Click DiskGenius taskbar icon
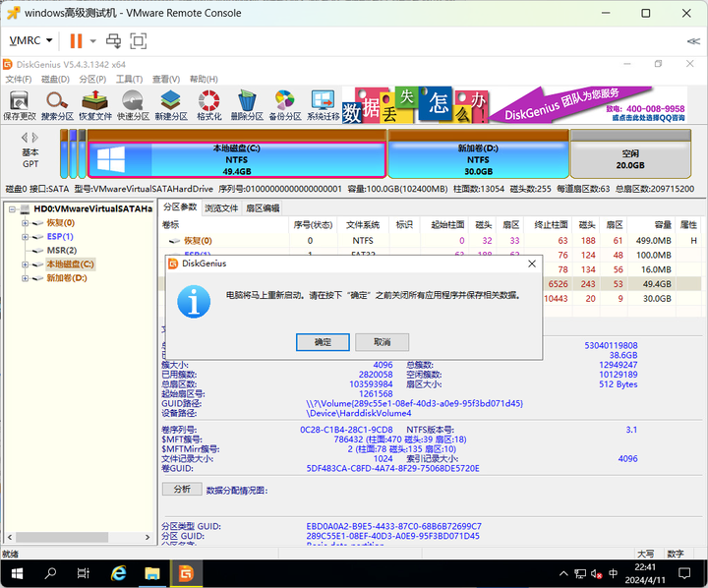The height and width of the screenshot is (588, 708). point(186,573)
